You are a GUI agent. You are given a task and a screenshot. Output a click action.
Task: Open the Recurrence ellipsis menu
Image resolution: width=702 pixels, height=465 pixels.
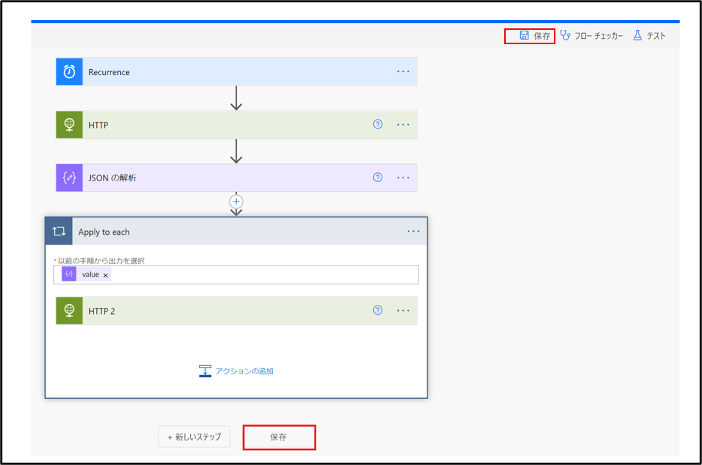(x=403, y=72)
